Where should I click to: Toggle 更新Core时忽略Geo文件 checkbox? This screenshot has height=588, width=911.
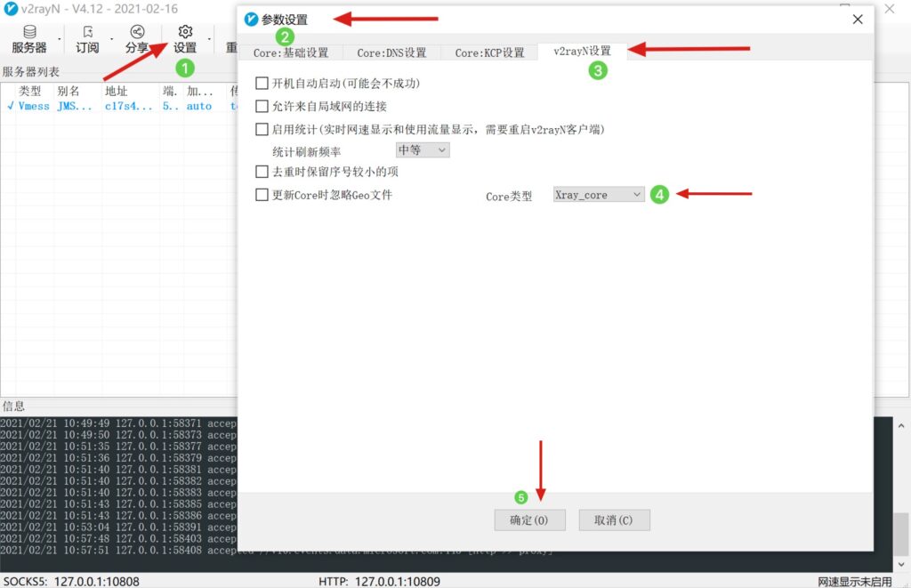(262, 195)
